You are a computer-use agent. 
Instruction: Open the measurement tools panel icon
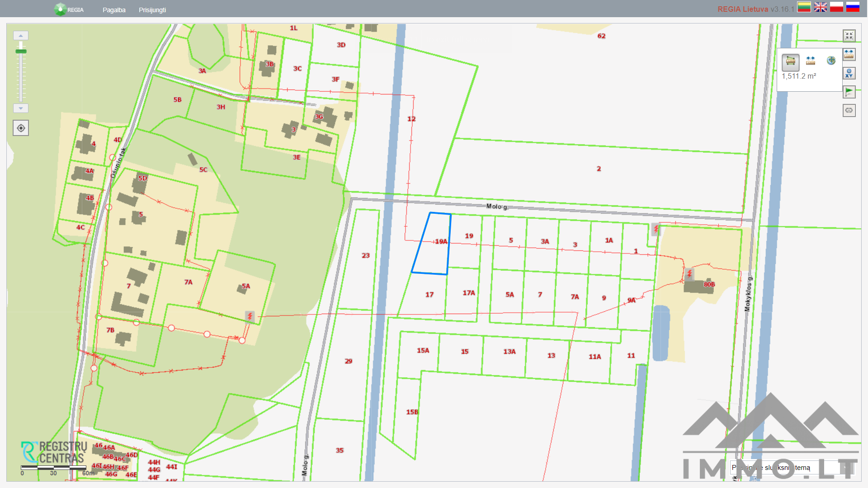(849, 55)
